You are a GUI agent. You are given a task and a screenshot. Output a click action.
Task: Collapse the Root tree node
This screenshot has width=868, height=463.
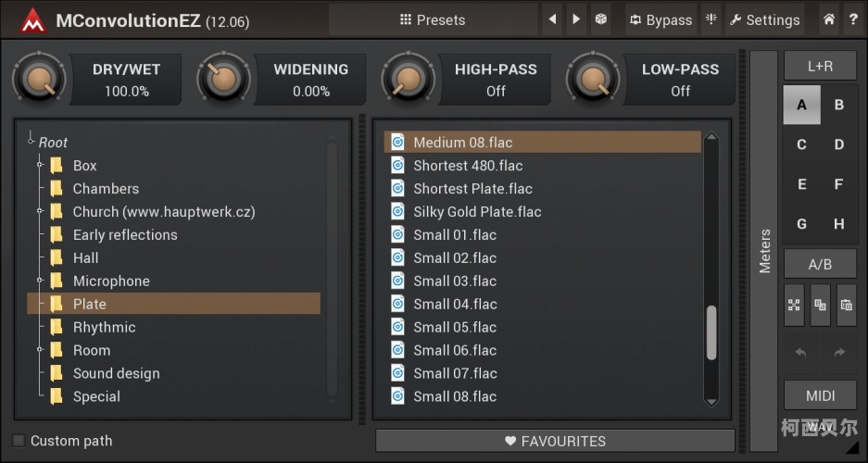[x=31, y=141]
